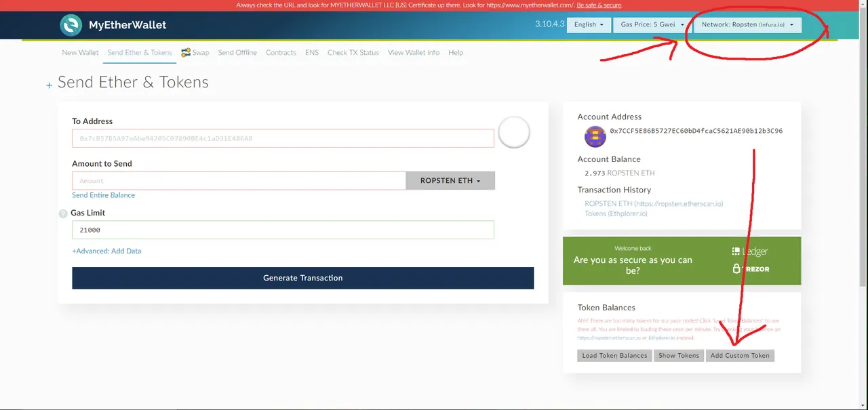The height and width of the screenshot is (410, 868).
Task: Focus the To Address input field
Action: 283,138
